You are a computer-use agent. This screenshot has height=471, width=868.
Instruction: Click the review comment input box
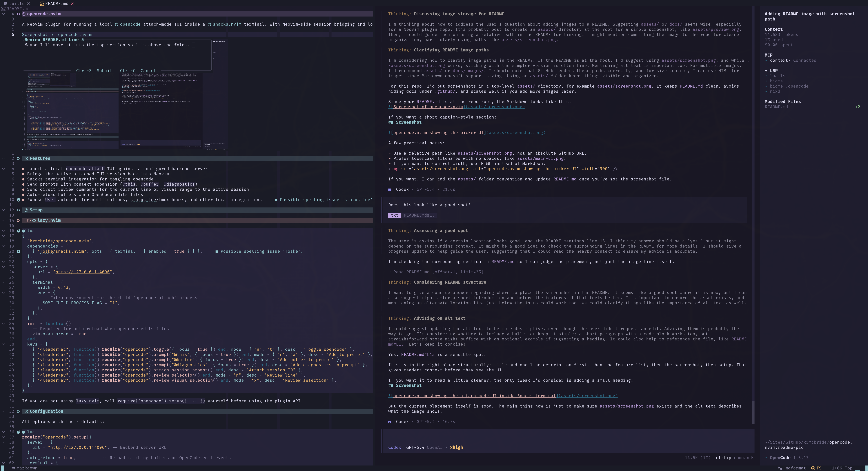pos(117,55)
